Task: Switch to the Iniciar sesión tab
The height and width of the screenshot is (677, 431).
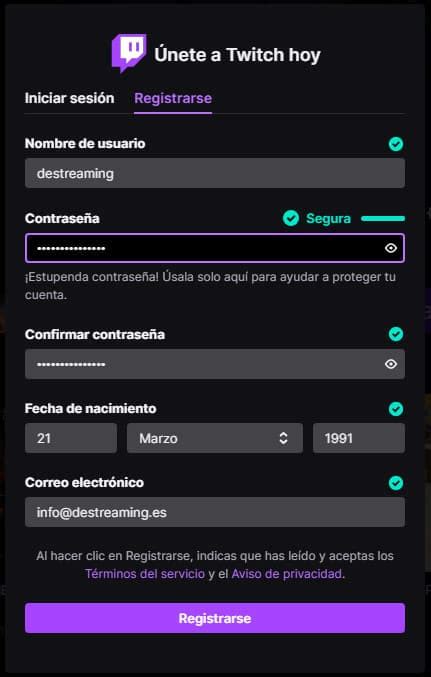Action: coord(70,98)
